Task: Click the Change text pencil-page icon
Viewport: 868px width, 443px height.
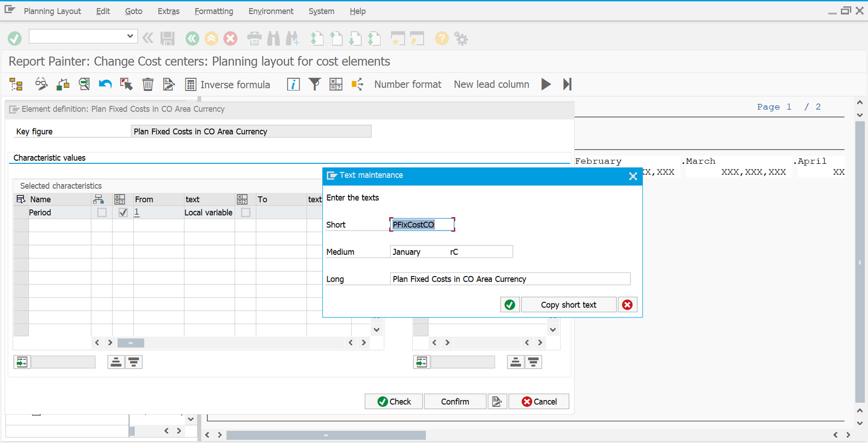Action: [x=168, y=84]
